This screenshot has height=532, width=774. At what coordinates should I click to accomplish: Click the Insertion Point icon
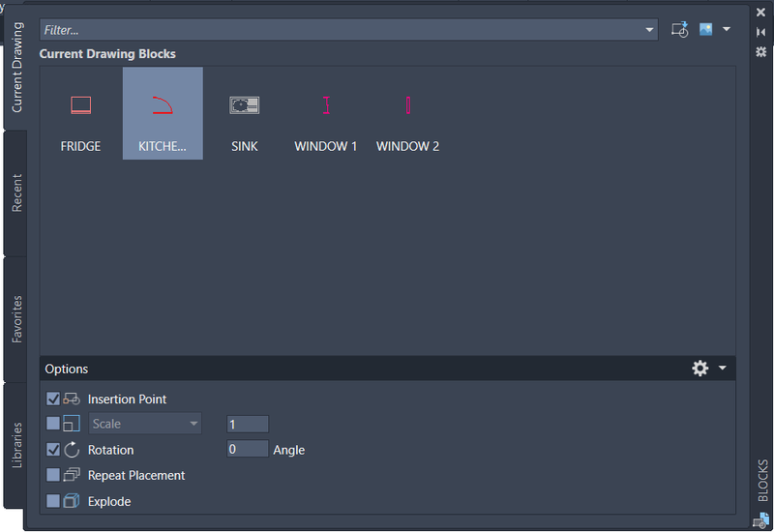point(72,399)
